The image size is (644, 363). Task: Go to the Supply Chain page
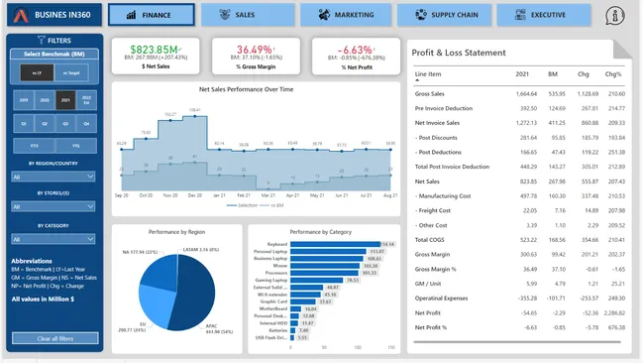pos(445,15)
